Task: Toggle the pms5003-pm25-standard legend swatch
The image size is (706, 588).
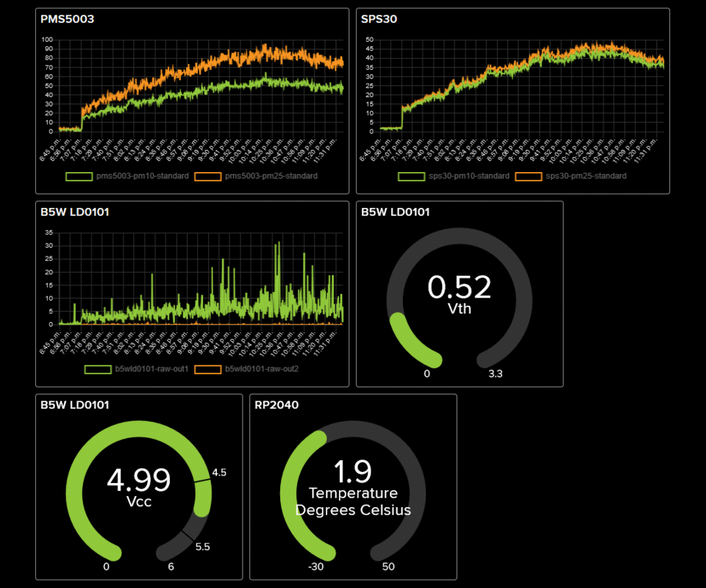Action: tap(207, 176)
